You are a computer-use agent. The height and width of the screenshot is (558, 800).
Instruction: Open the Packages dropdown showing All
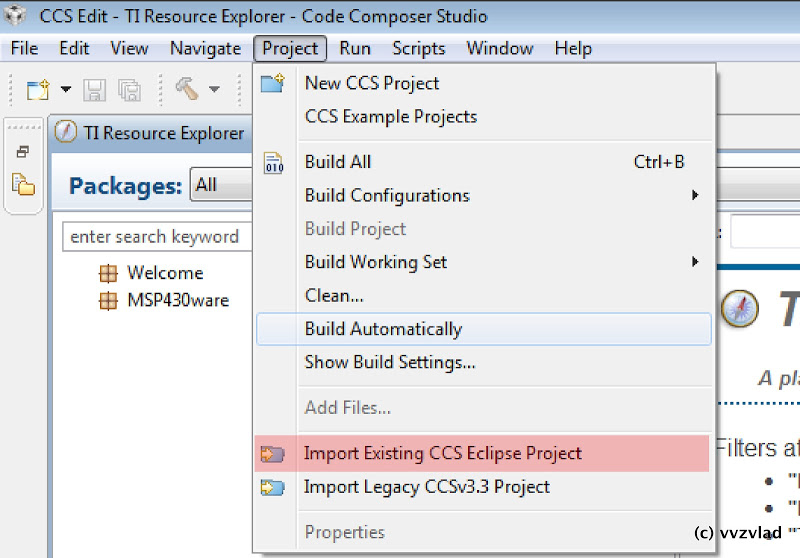coord(220,185)
